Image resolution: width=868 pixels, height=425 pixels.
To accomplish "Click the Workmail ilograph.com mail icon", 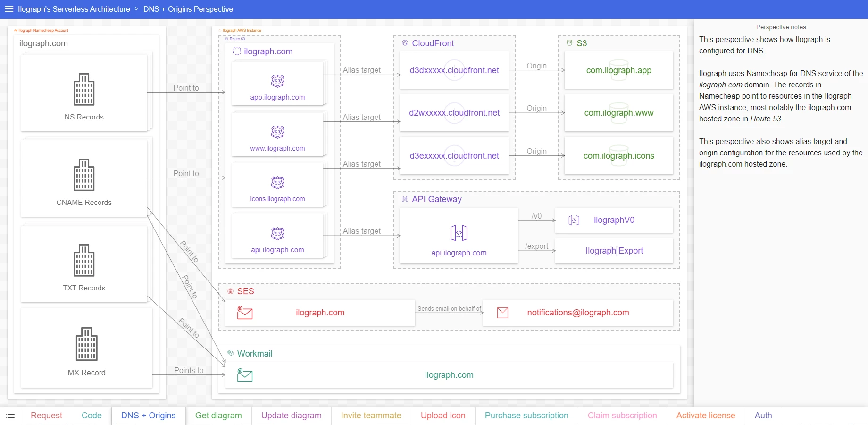I will pos(245,375).
